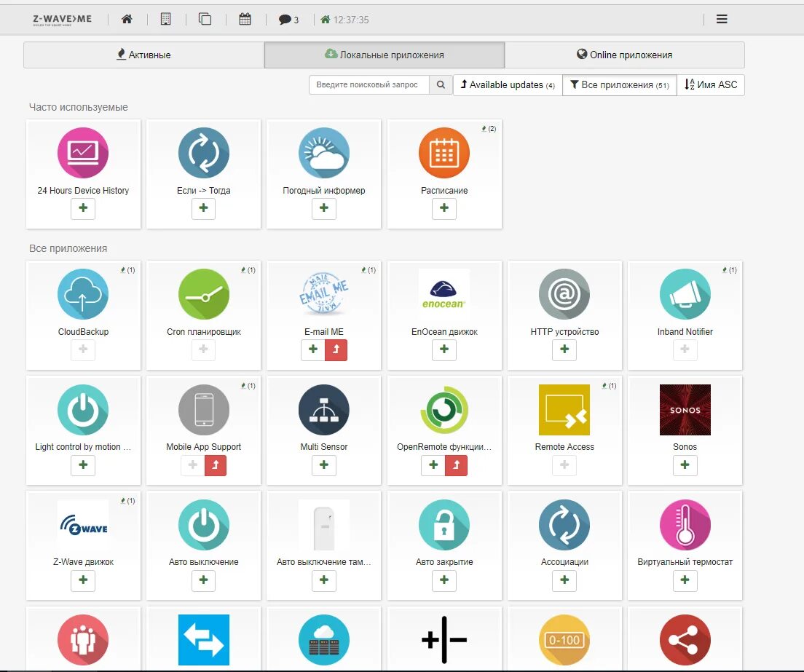Screen dimensions: 804x672
Task: Update the E-mail ME app
Action: click(x=336, y=349)
